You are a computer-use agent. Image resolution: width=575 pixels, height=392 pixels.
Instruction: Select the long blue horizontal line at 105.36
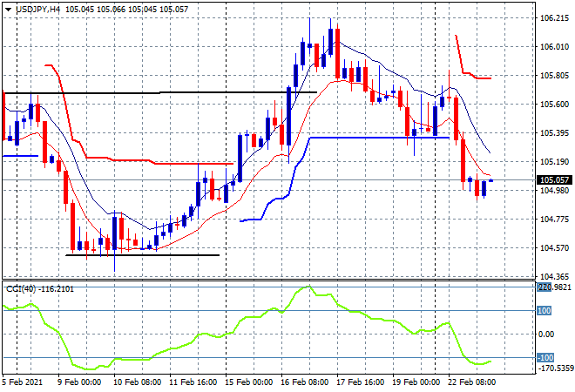pyautogui.click(x=380, y=138)
